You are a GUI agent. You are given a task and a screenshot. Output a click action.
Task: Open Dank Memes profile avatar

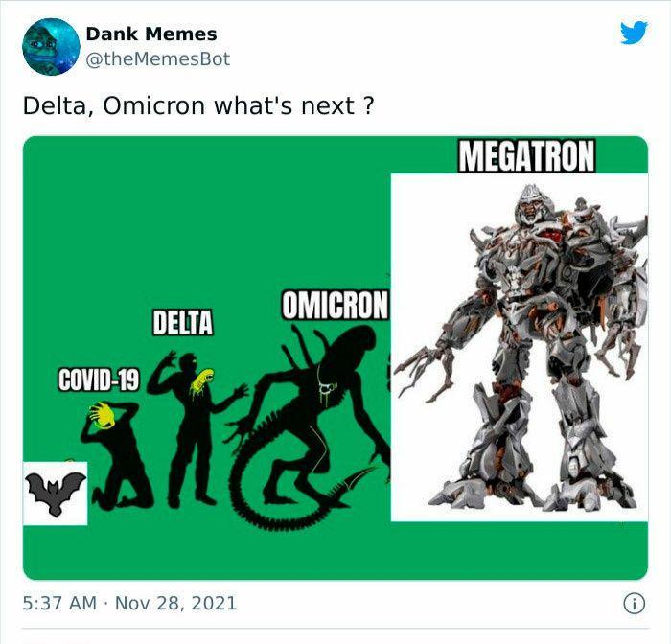[x=51, y=47]
